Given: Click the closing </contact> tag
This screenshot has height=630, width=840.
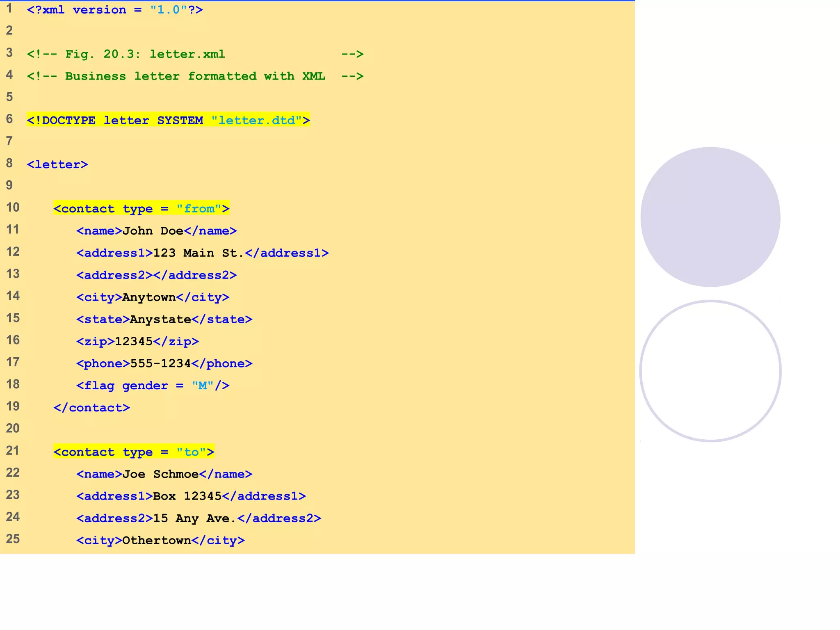Looking at the screenshot, I should tap(92, 408).
